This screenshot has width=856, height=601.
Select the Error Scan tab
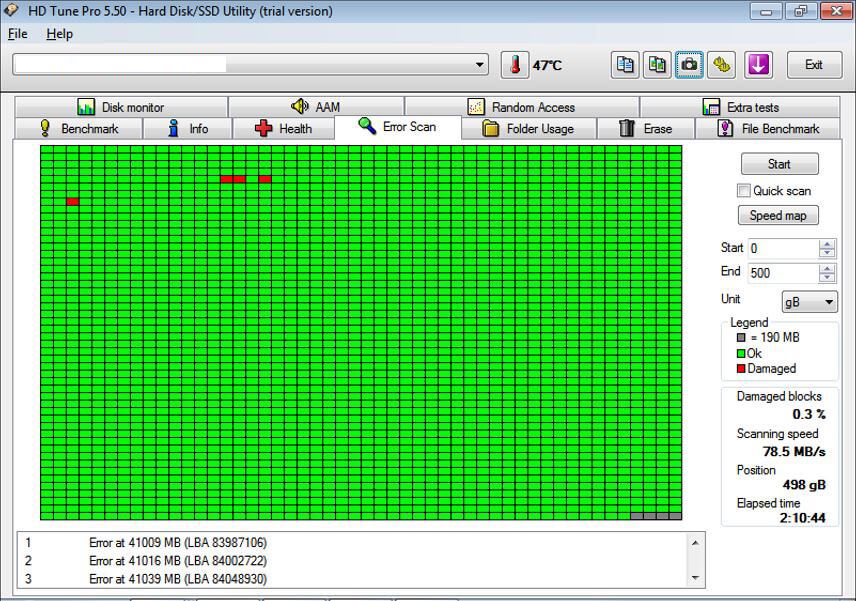tap(397, 127)
